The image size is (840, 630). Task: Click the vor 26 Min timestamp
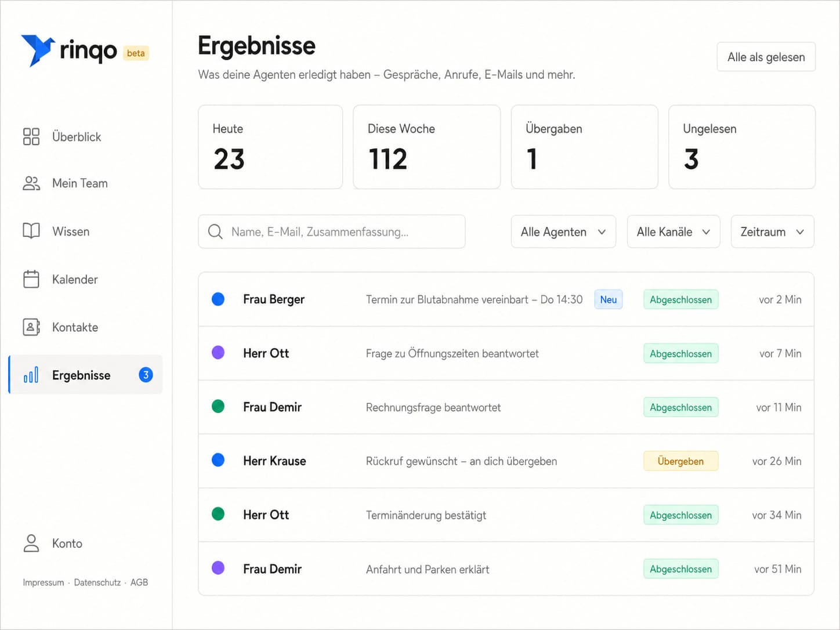tap(777, 461)
